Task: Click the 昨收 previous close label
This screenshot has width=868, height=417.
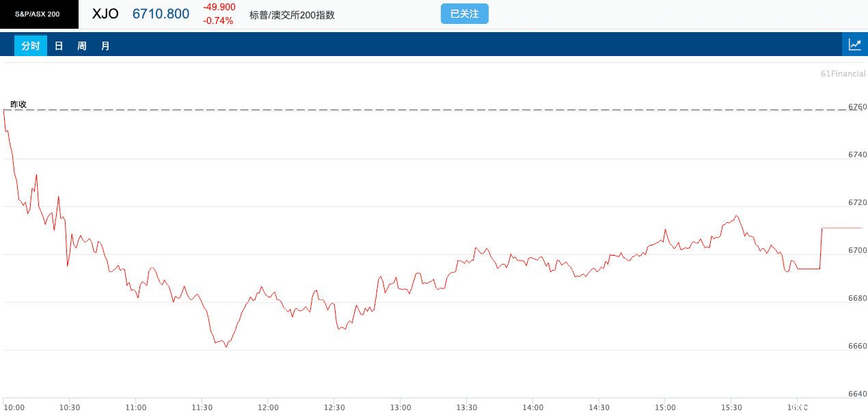Action: [18, 104]
